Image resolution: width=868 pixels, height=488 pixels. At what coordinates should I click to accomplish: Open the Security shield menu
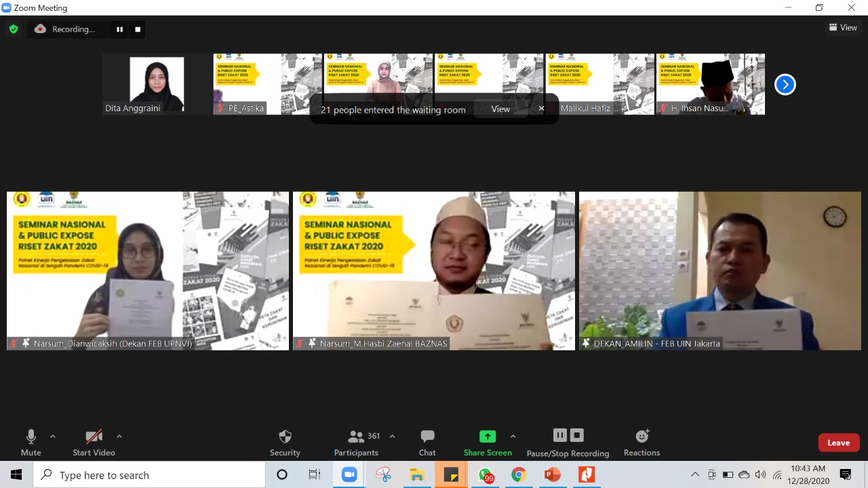[285, 442]
